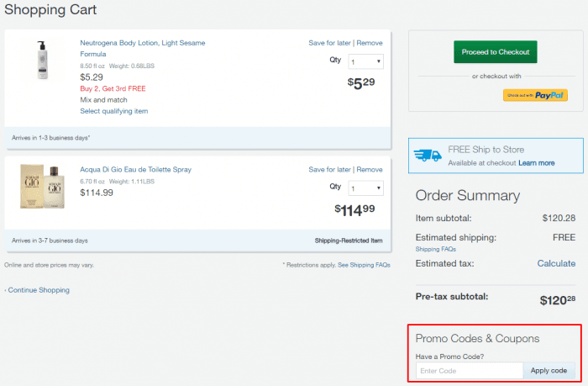Open Learn more about Ship to Store
588x386 pixels.
click(x=536, y=163)
